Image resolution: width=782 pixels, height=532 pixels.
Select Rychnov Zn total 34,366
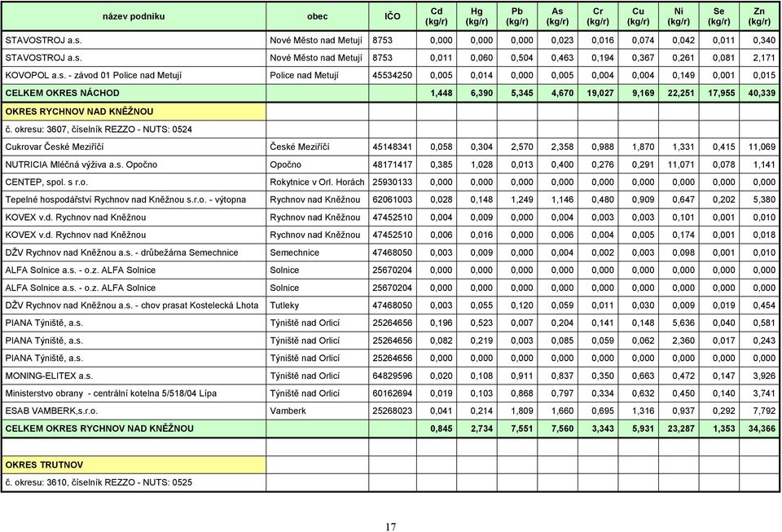click(762, 429)
